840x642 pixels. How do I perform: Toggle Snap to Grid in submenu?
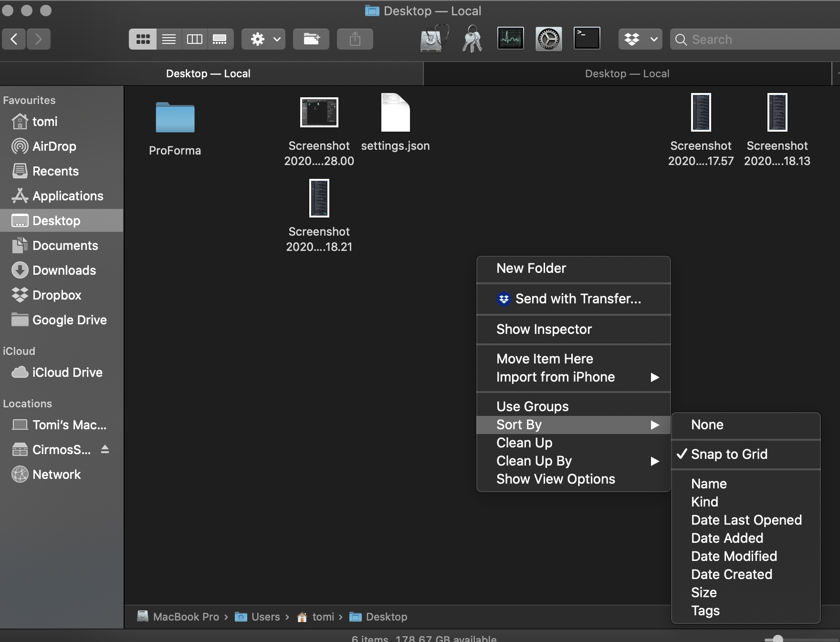[x=729, y=454]
